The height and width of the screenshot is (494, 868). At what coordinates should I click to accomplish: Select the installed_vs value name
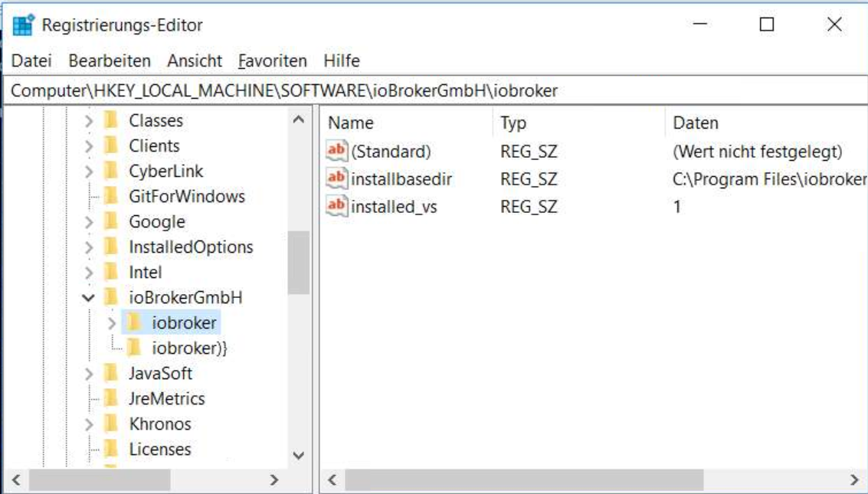tap(394, 206)
